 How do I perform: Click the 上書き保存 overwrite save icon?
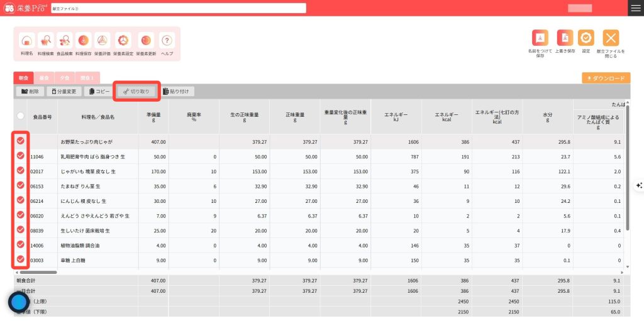565,38
